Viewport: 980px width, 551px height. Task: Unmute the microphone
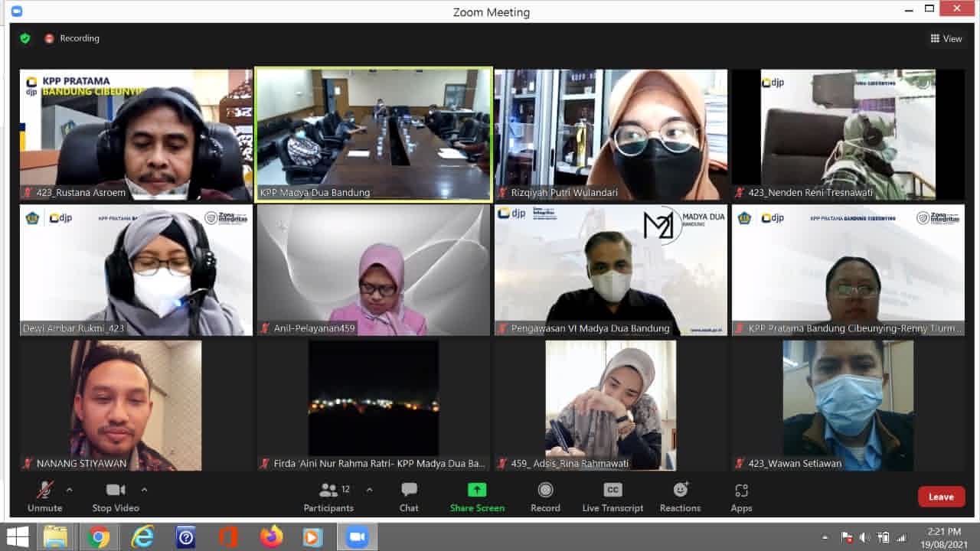(x=45, y=496)
